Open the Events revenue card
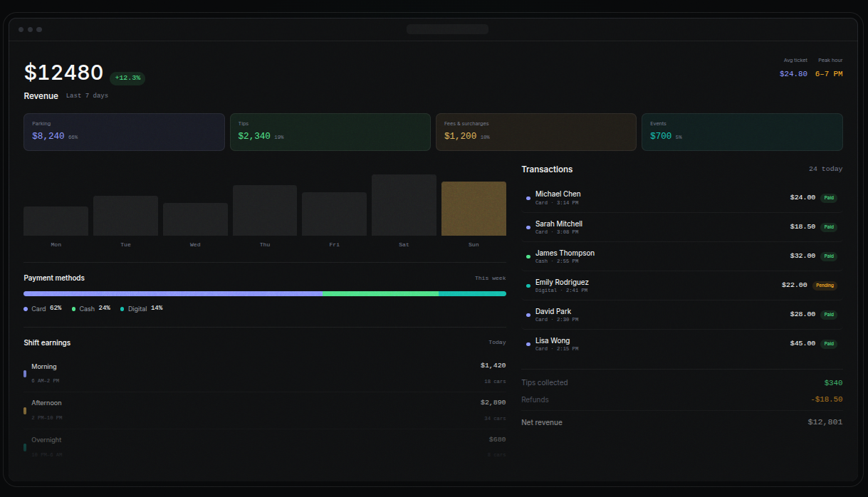The image size is (868, 497). pyautogui.click(x=742, y=132)
